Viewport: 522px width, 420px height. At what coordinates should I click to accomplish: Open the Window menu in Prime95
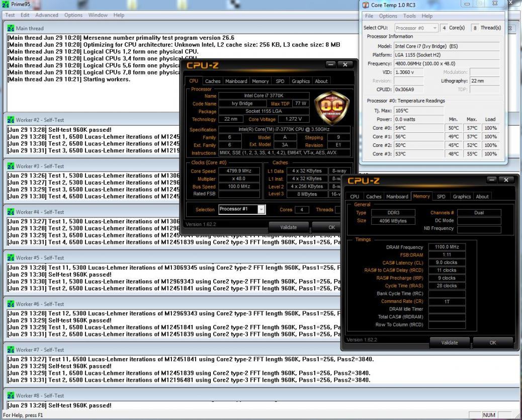(98, 15)
